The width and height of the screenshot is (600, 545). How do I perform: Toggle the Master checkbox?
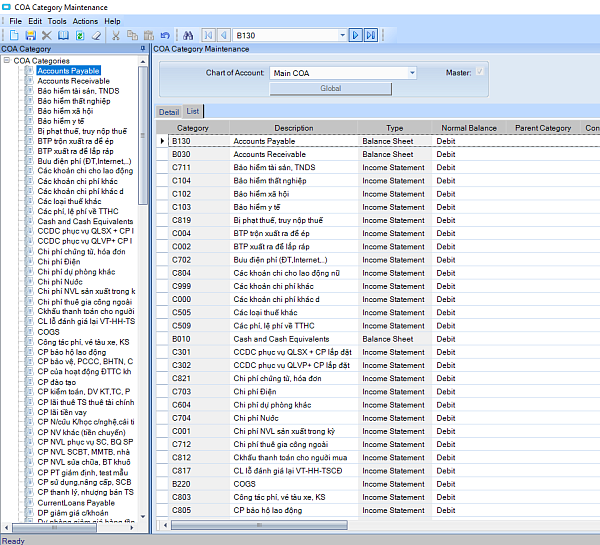coord(479,72)
